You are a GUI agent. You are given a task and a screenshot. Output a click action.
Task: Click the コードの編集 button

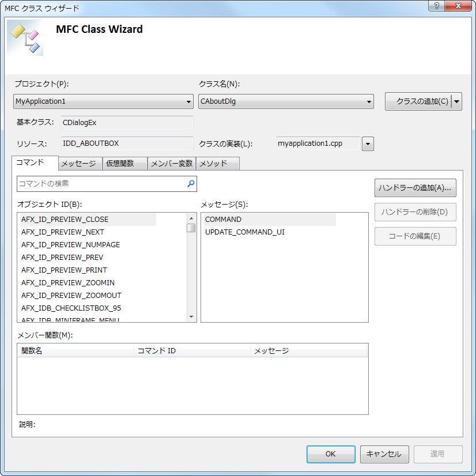(x=415, y=236)
